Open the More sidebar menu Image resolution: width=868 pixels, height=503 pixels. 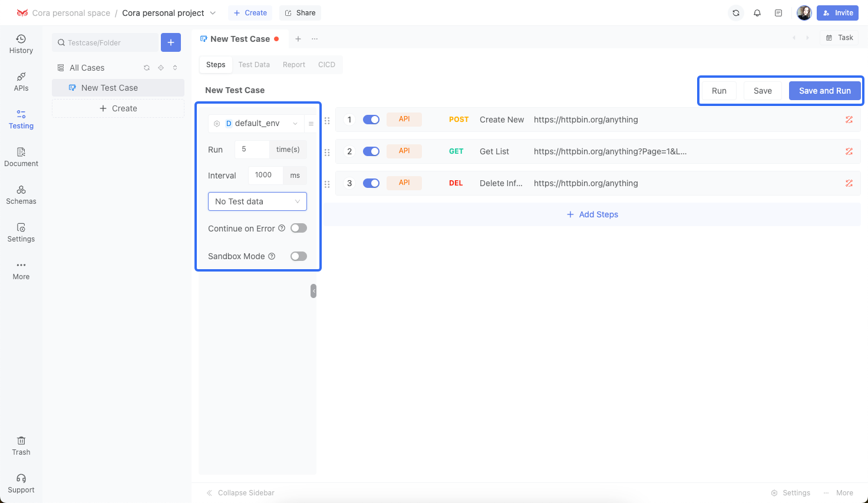[21, 270]
